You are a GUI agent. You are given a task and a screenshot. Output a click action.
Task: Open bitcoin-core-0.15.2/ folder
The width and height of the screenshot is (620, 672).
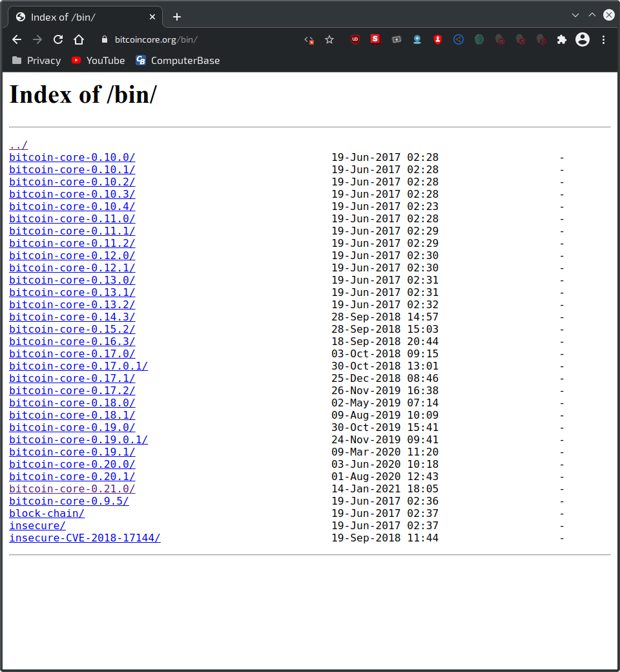coord(72,329)
